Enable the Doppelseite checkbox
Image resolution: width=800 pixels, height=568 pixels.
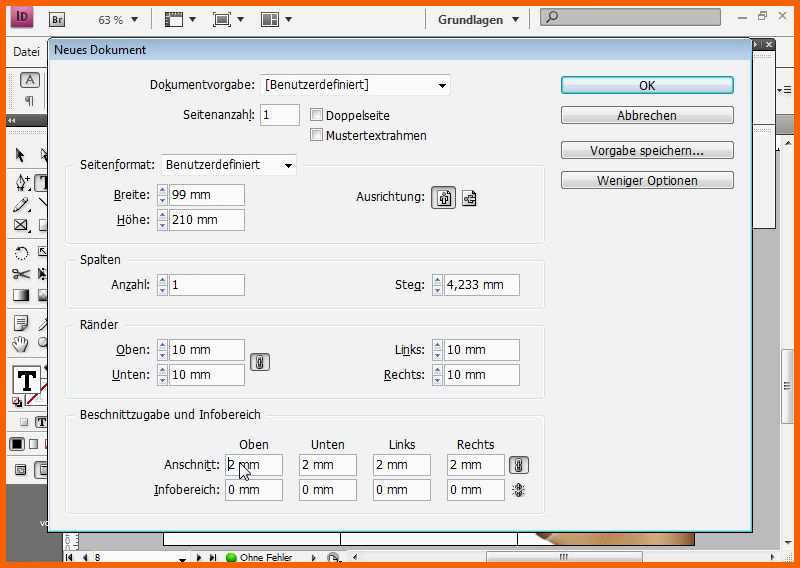pyautogui.click(x=316, y=115)
